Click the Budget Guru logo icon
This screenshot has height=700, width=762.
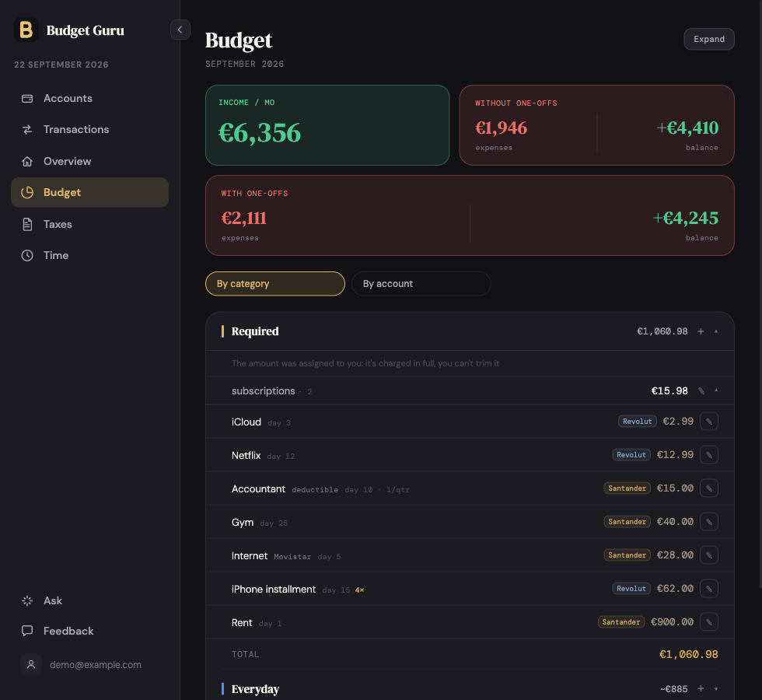tap(26, 30)
